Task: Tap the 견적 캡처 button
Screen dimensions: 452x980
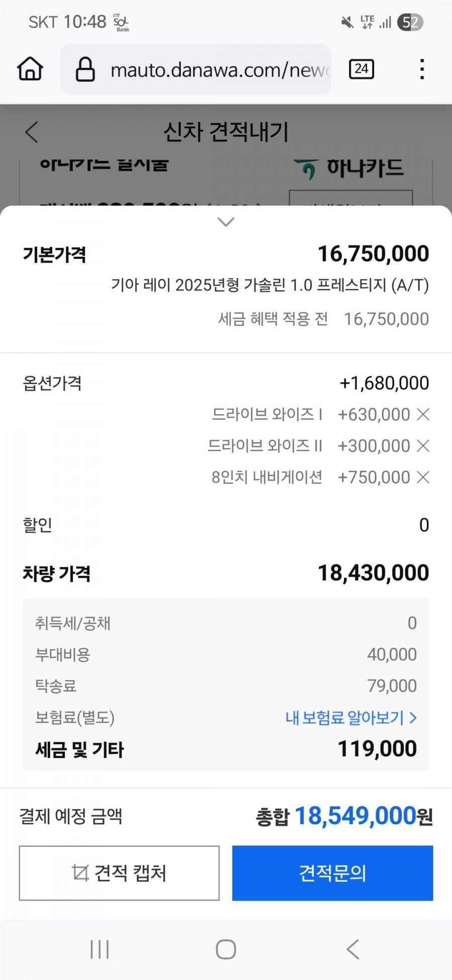Action: 119,873
